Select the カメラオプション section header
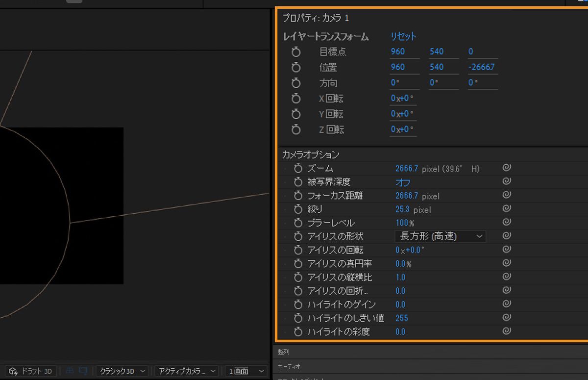588x380 pixels. tap(311, 154)
